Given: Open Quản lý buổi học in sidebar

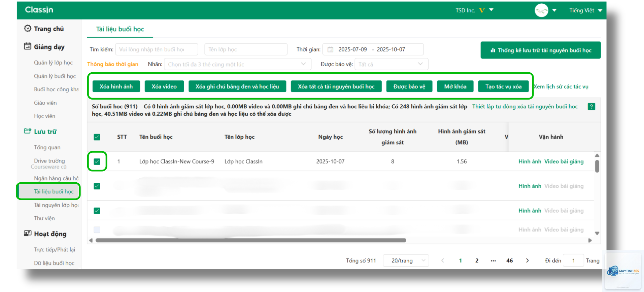Looking at the screenshot, I should pyautogui.click(x=55, y=76).
